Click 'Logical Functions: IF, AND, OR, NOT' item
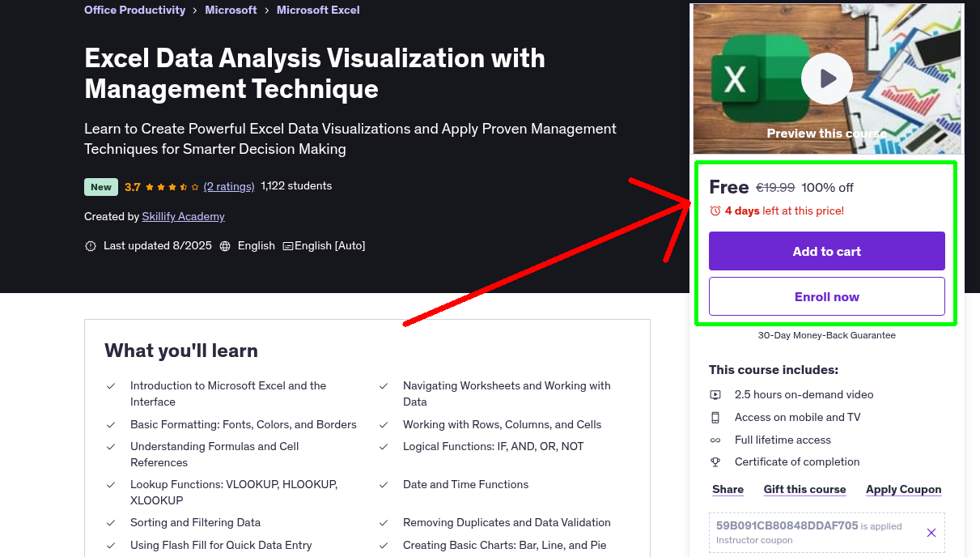The image size is (980, 557). 493,447
